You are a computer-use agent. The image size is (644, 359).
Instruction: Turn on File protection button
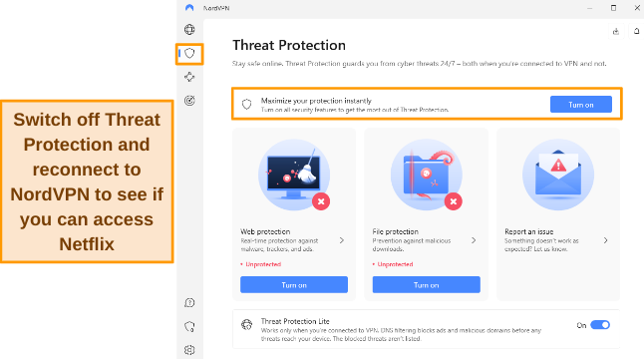pos(426,284)
